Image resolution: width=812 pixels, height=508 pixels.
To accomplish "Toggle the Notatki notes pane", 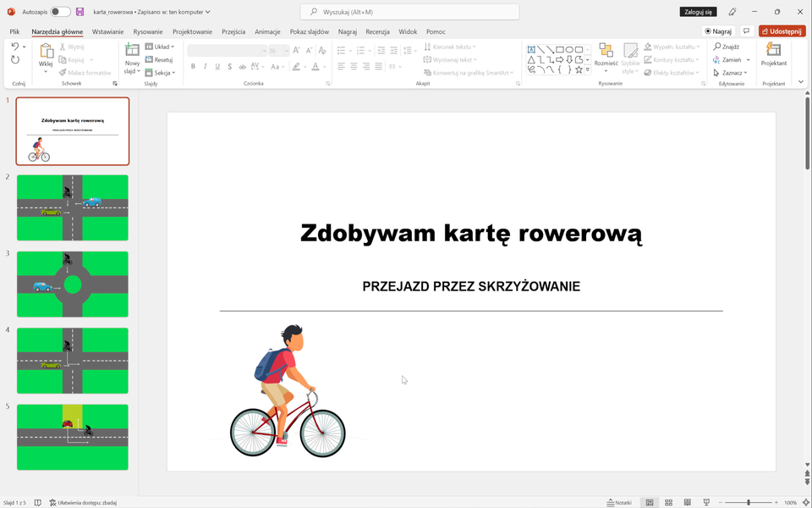I will (619, 502).
